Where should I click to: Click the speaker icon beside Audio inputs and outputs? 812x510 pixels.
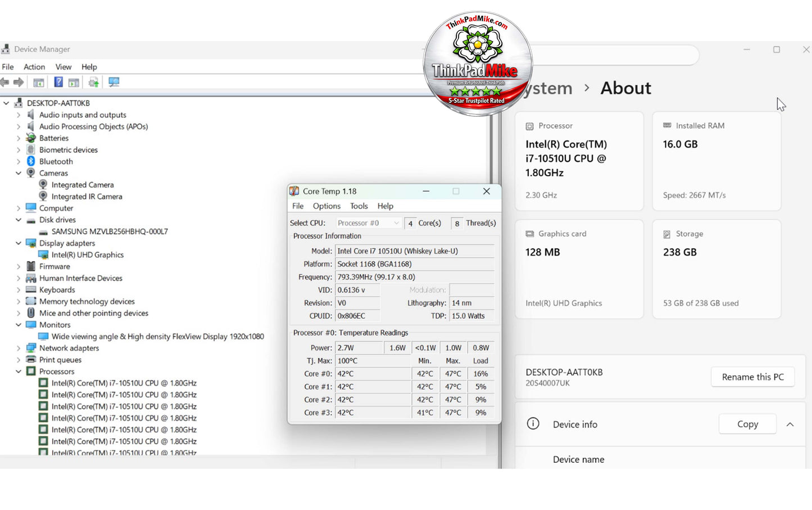point(31,115)
